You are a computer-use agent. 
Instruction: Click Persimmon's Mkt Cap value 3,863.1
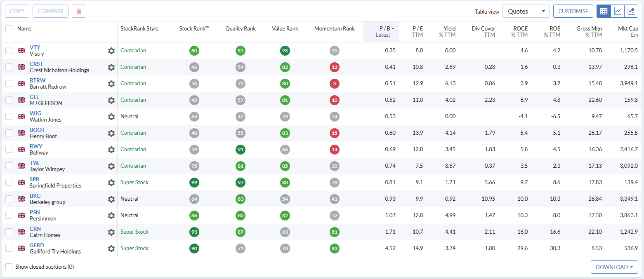click(x=628, y=215)
